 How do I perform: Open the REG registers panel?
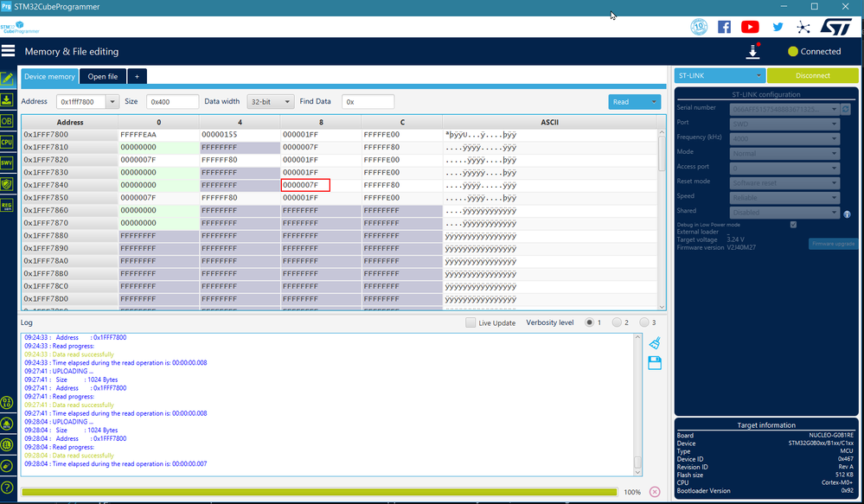click(7, 205)
